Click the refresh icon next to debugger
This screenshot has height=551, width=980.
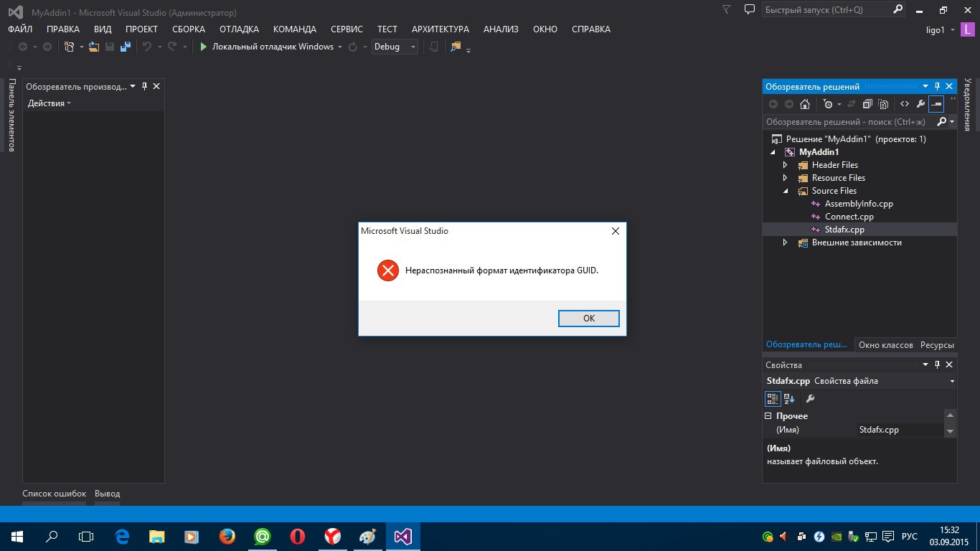pos(352,47)
